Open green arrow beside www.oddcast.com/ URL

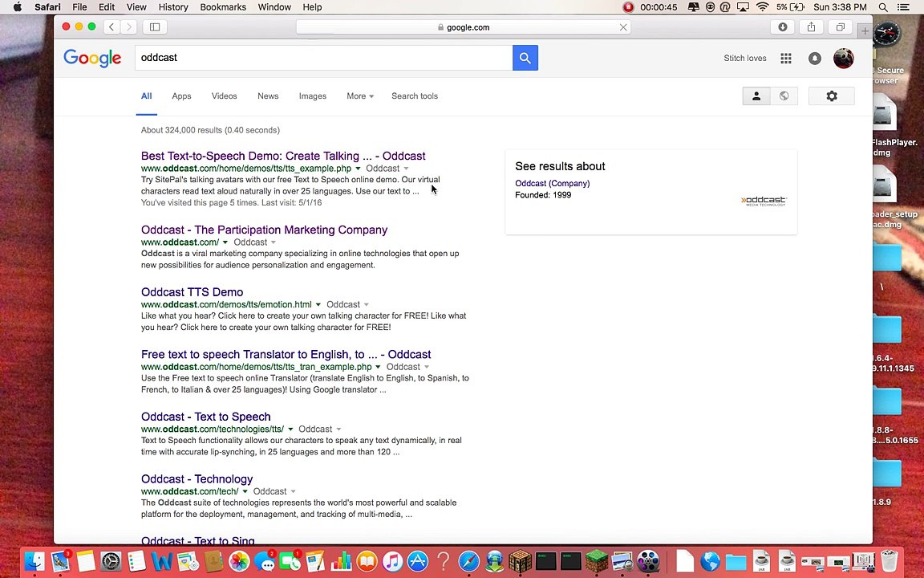(225, 242)
